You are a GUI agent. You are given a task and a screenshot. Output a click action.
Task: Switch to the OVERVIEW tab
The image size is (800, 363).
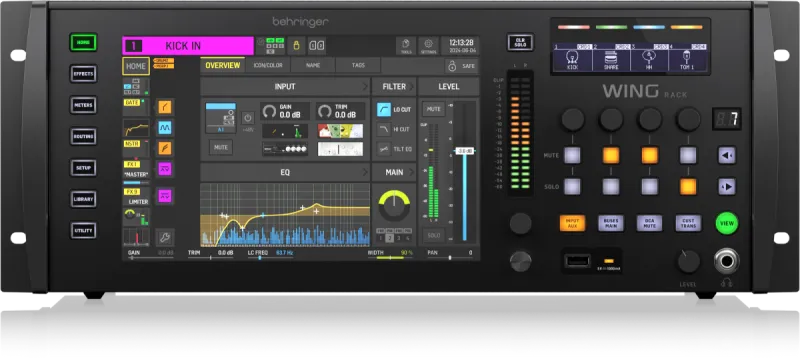pyautogui.click(x=222, y=65)
